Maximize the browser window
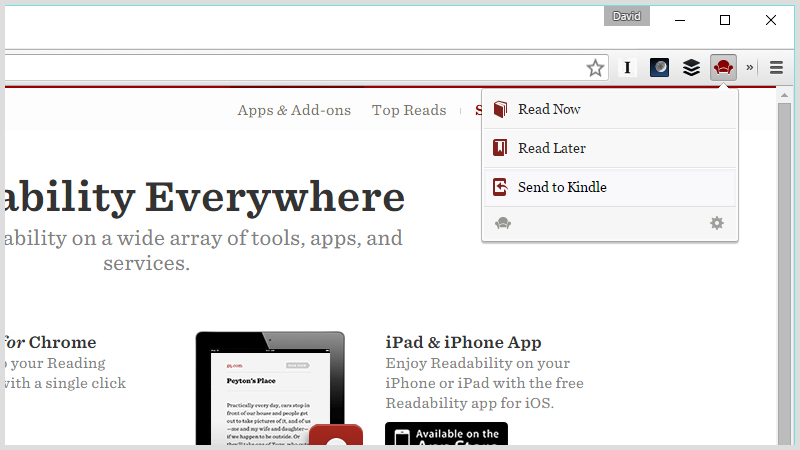 point(725,20)
